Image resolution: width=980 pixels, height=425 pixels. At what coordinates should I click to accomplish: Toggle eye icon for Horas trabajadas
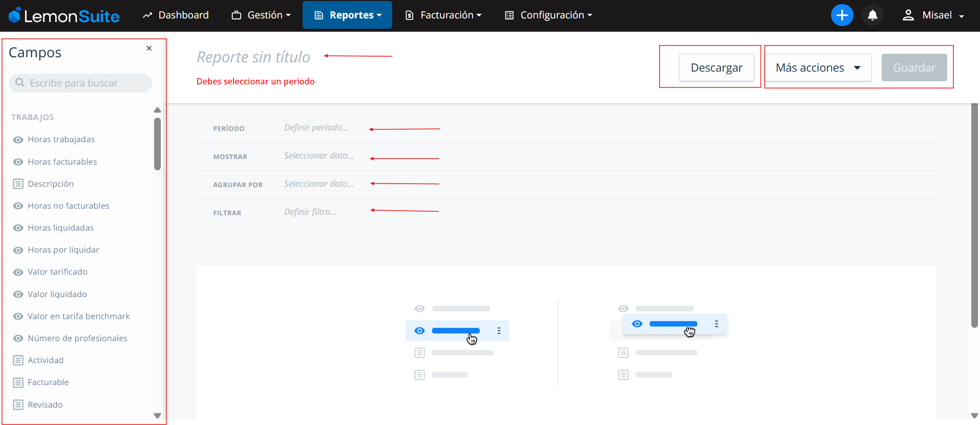pos(18,140)
